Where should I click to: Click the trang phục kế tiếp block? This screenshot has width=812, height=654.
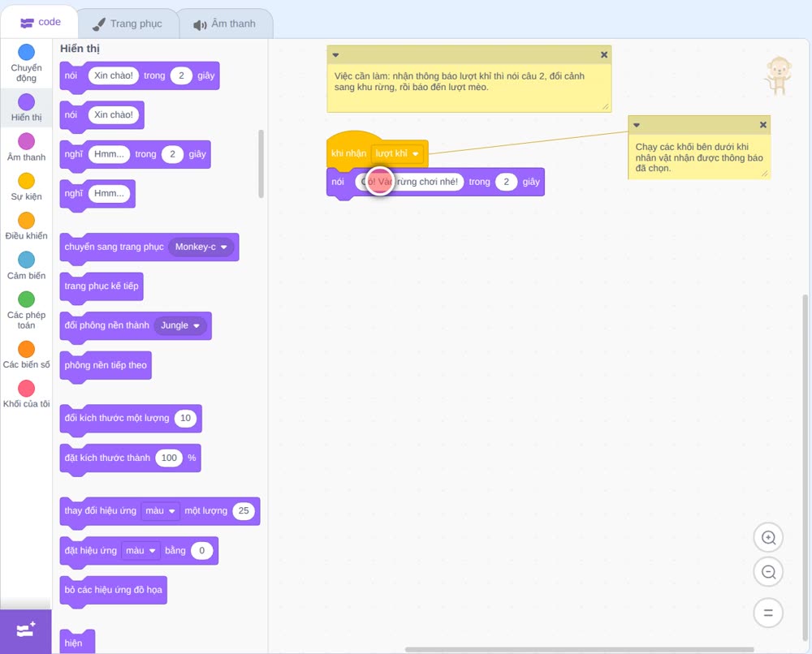point(101,286)
